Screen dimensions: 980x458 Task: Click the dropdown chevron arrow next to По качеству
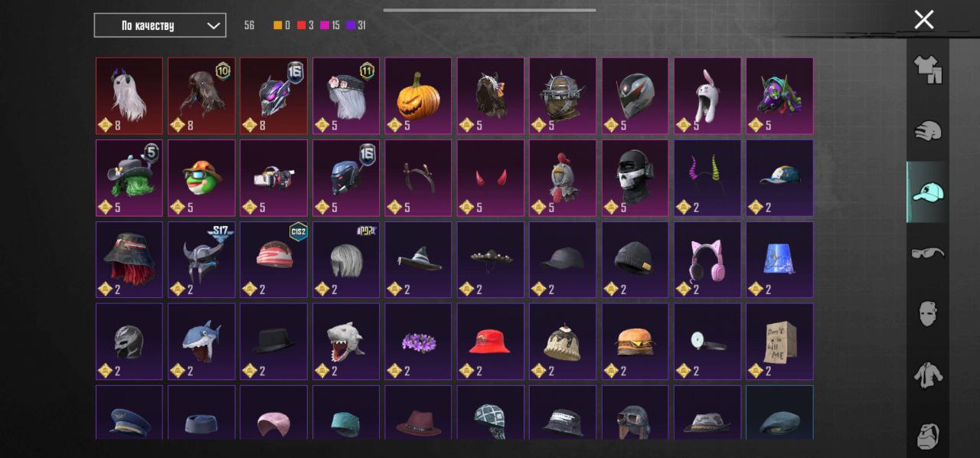[x=213, y=26]
